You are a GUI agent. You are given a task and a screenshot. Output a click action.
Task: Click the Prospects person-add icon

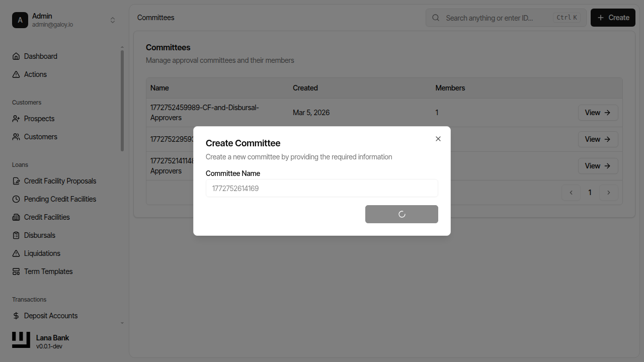tap(16, 118)
